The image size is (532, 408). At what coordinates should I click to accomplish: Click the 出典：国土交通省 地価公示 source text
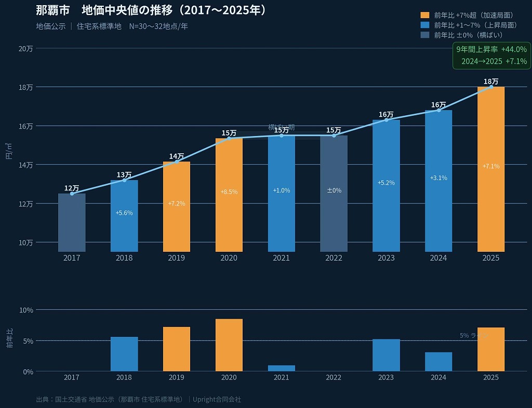pos(110,399)
